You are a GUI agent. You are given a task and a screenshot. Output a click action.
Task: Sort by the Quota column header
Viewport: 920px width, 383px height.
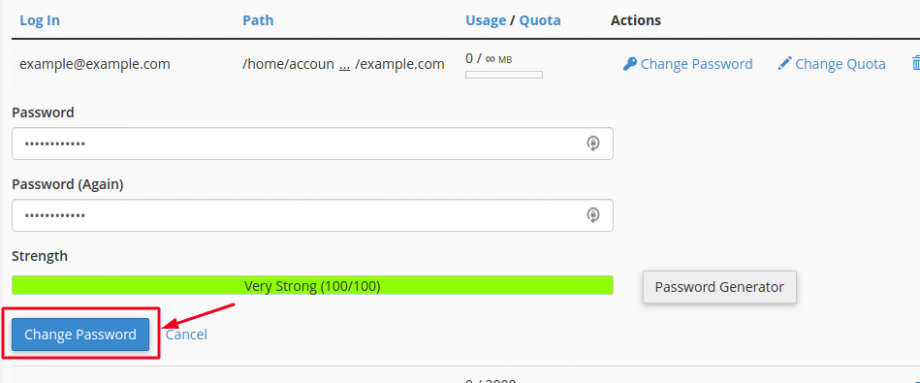click(540, 21)
